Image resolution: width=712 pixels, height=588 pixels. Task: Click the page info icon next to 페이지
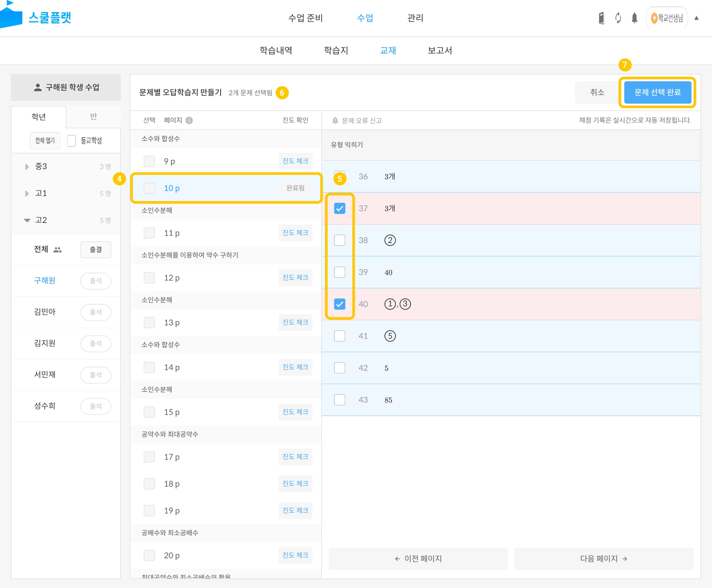click(189, 120)
